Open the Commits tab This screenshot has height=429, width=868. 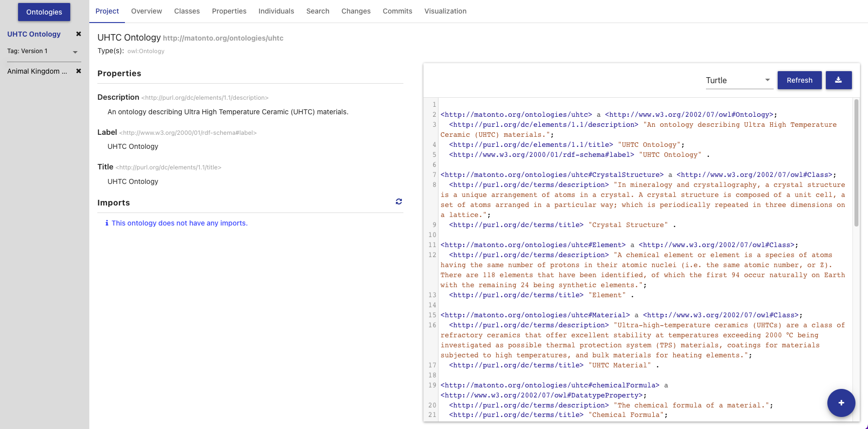397,11
